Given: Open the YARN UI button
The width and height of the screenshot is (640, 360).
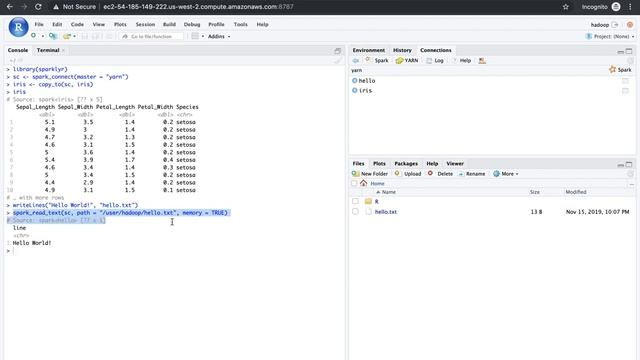Looking at the screenshot, I should (x=407, y=60).
